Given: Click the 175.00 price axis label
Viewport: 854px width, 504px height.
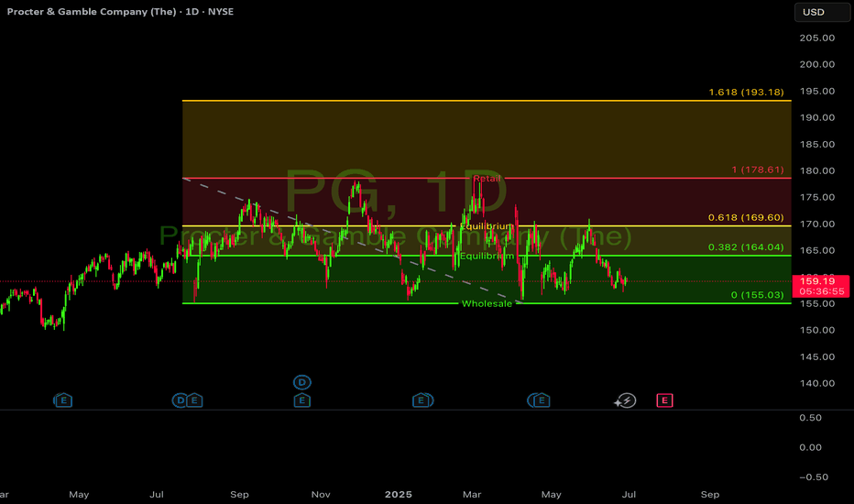Looking at the screenshot, I should [x=817, y=197].
